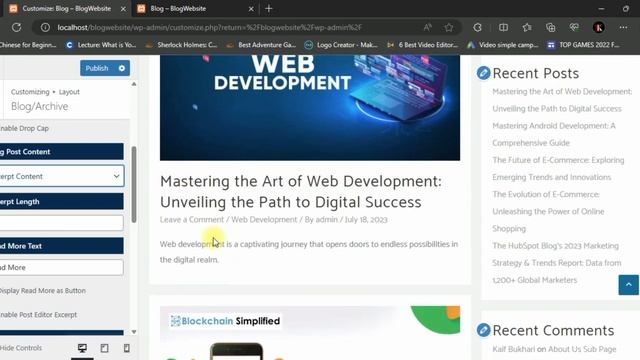Open browser extensions icon

click(477, 27)
